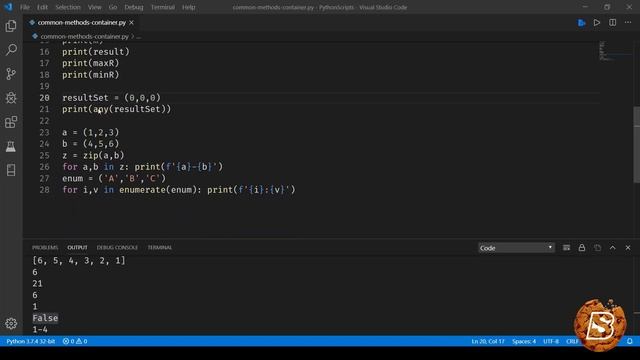Click line number 28 in gutter

tap(44, 190)
